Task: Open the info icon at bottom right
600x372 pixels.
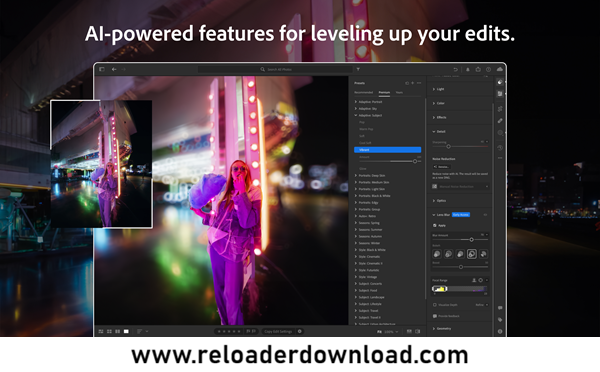Action: [x=500, y=331]
